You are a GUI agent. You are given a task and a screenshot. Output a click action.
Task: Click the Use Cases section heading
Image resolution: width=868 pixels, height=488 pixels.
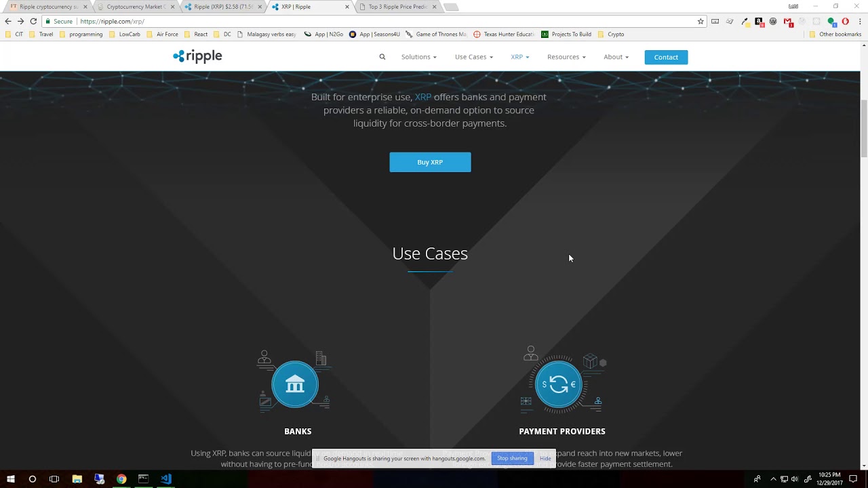430,253
